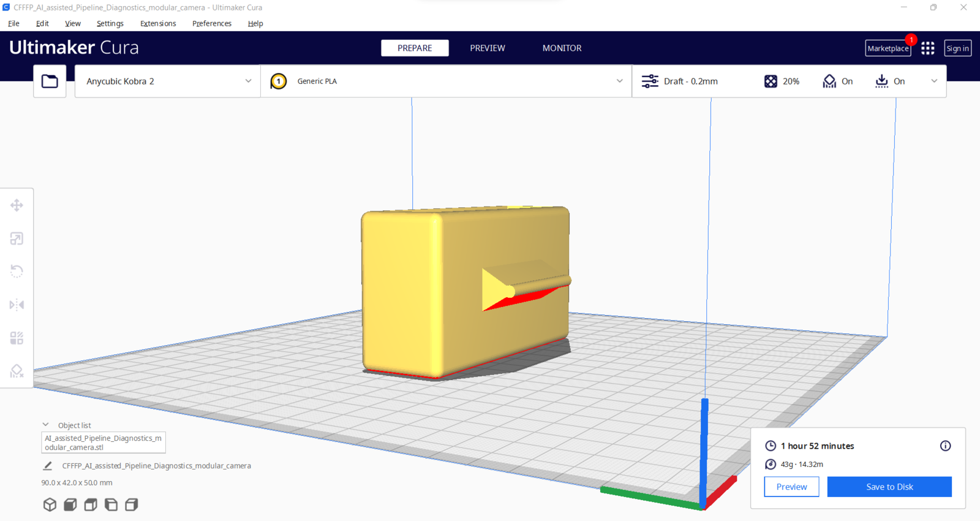Switch to 3D perspective view cube icon
The height and width of the screenshot is (521, 980).
click(50, 504)
